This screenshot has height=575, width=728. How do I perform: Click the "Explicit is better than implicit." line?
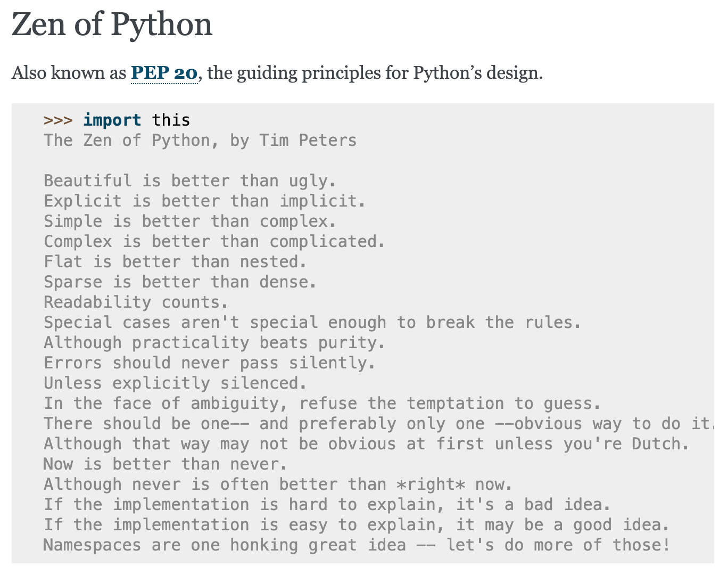pyautogui.click(x=205, y=201)
